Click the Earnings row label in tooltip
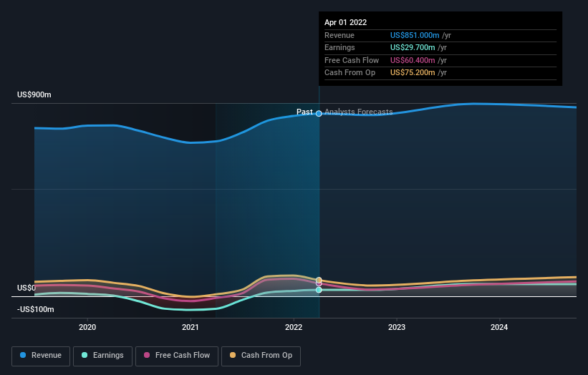The height and width of the screenshot is (375, 588). click(x=339, y=47)
